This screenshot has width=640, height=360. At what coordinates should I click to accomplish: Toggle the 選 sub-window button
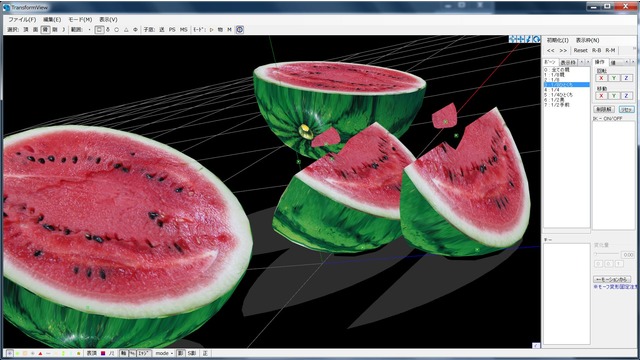[162, 29]
